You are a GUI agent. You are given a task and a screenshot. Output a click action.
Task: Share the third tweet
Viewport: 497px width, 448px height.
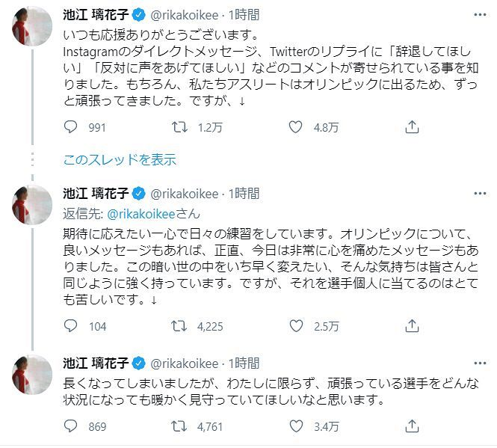(411, 428)
